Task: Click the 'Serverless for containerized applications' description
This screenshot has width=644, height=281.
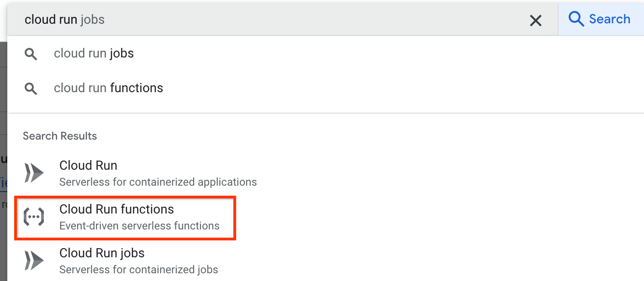Action: tap(158, 182)
